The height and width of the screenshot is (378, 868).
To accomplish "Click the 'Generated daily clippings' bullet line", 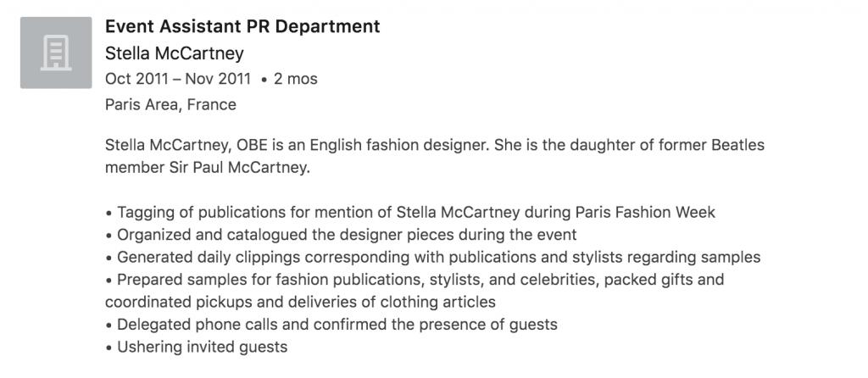I will tap(433, 257).
